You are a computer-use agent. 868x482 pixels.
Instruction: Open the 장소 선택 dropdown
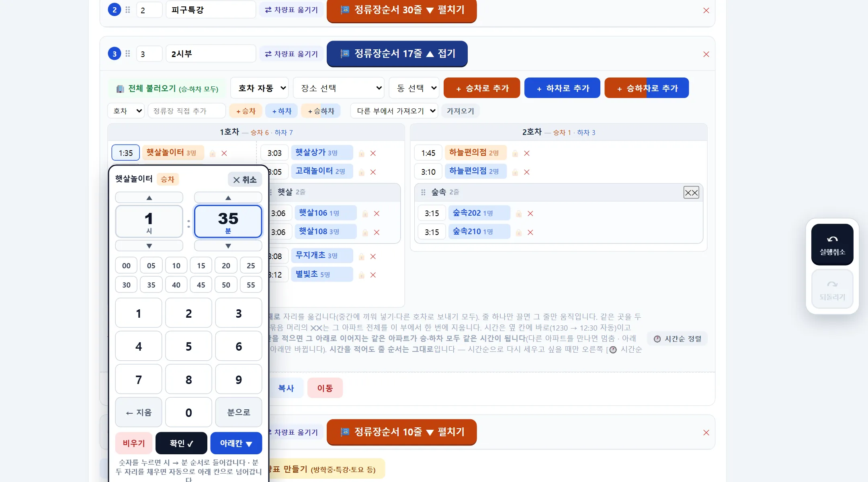pyautogui.click(x=339, y=88)
